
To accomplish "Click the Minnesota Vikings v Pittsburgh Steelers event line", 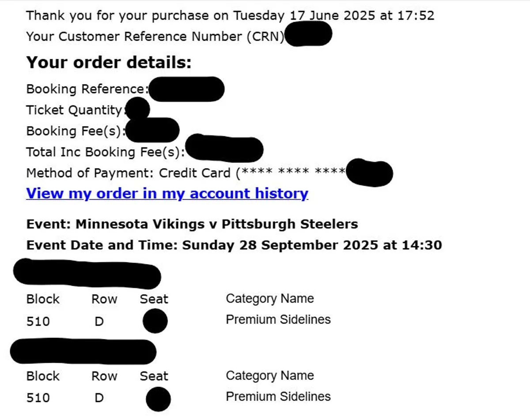I will (192, 224).
